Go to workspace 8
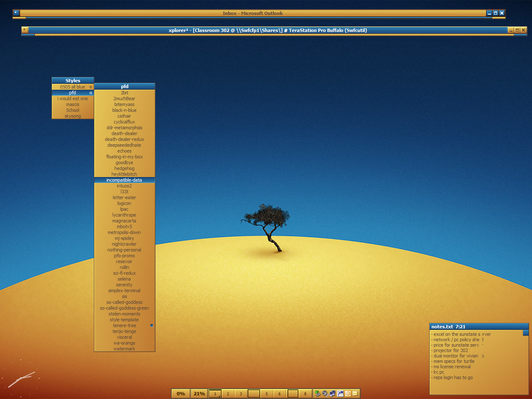 [x=305, y=394]
